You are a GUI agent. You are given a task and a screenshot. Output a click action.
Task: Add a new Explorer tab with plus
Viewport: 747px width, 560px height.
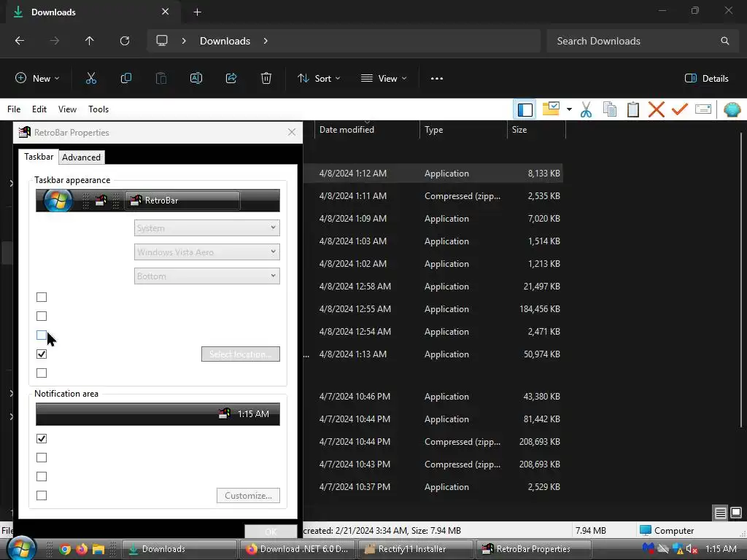pos(197,12)
